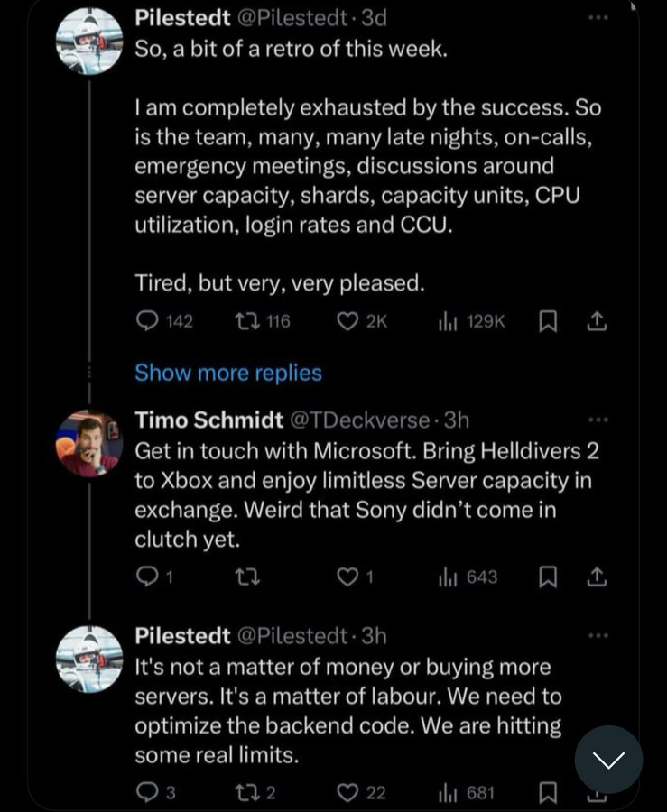Open more options for first Pilestedt tweet

[x=598, y=18]
